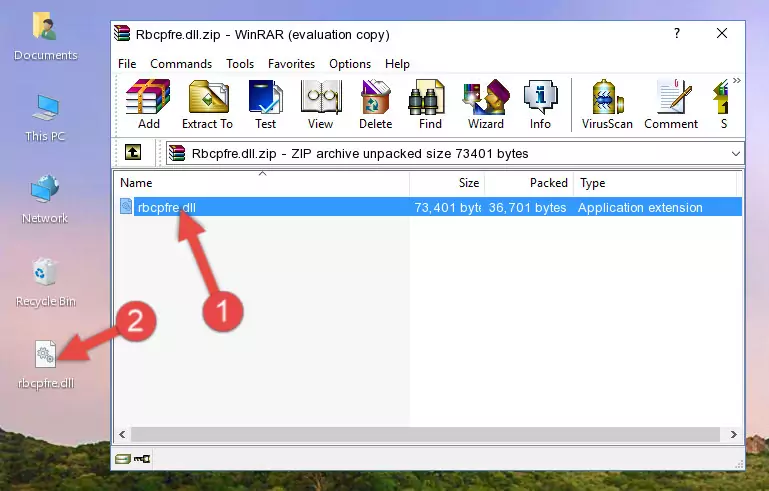The height and width of the screenshot is (491, 769).
Task: Click the Delete files icon
Action: (x=376, y=104)
